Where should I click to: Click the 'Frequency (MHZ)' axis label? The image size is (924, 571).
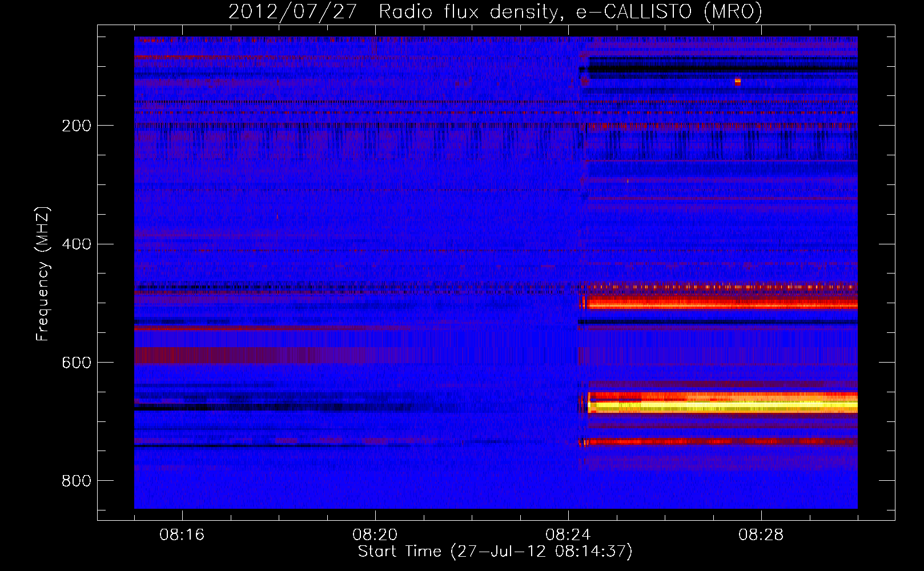coord(42,274)
